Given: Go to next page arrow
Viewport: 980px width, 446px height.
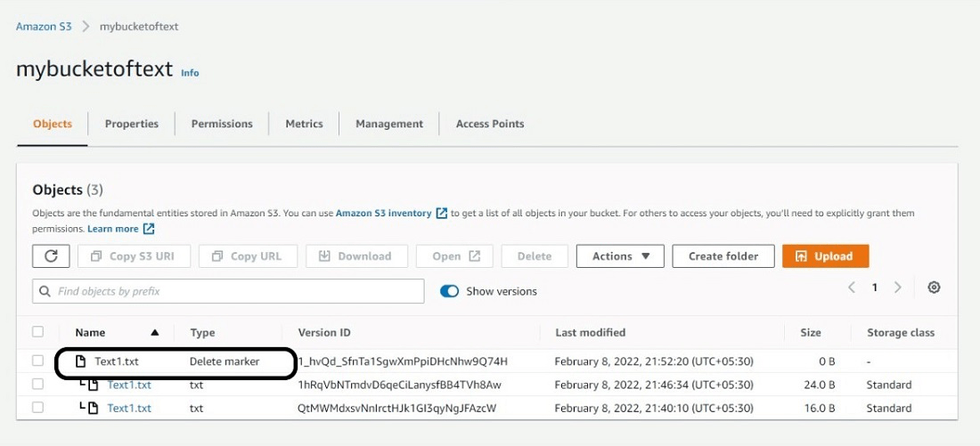Looking at the screenshot, I should [897, 288].
